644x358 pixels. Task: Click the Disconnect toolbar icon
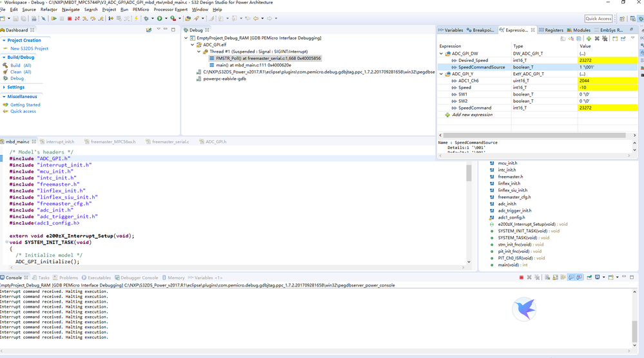(x=77, y=19)
